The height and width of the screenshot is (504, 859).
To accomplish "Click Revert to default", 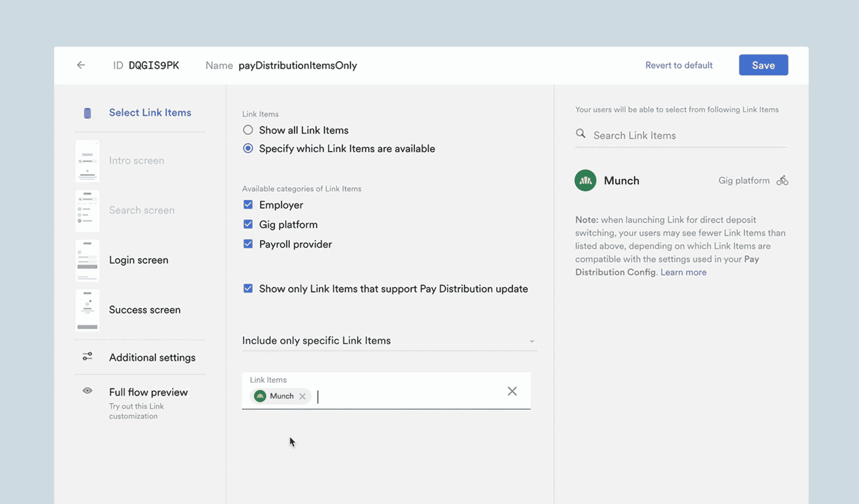I will [x=679, y=65].
